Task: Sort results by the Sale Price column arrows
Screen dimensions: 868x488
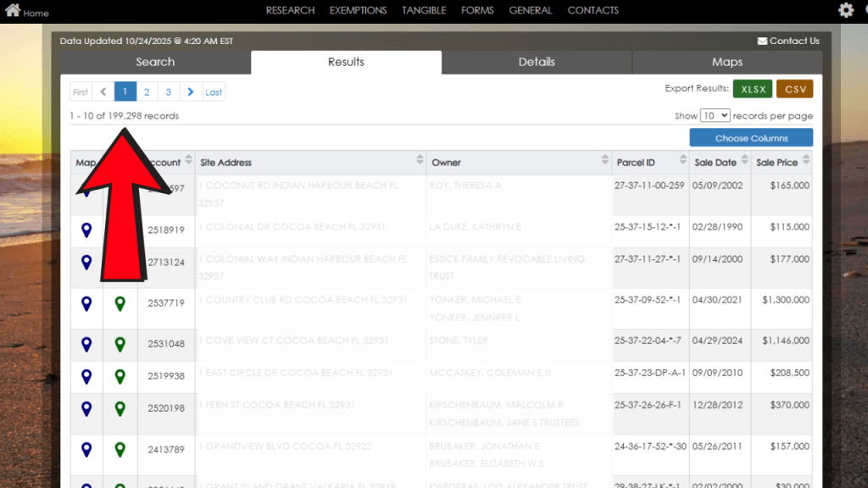Action: tap(807, 162)
